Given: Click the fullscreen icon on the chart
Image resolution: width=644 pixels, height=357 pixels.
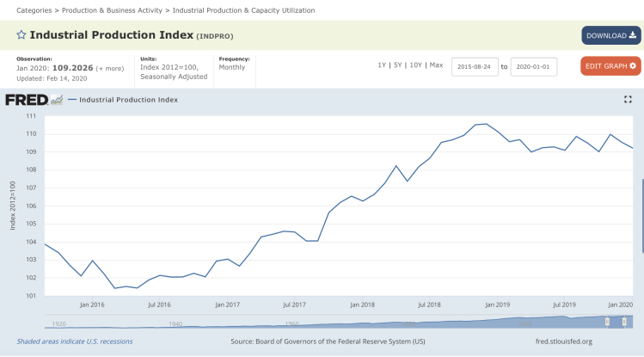Looking at the screenshot, I should pyautogui.click(x=628, y=100).
